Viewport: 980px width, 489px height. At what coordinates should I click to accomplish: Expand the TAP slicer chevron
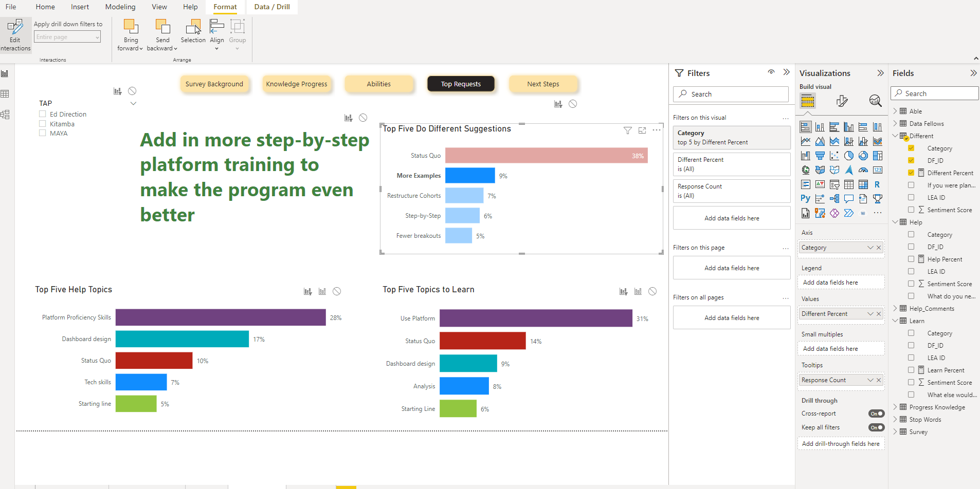tap(133, 103)
